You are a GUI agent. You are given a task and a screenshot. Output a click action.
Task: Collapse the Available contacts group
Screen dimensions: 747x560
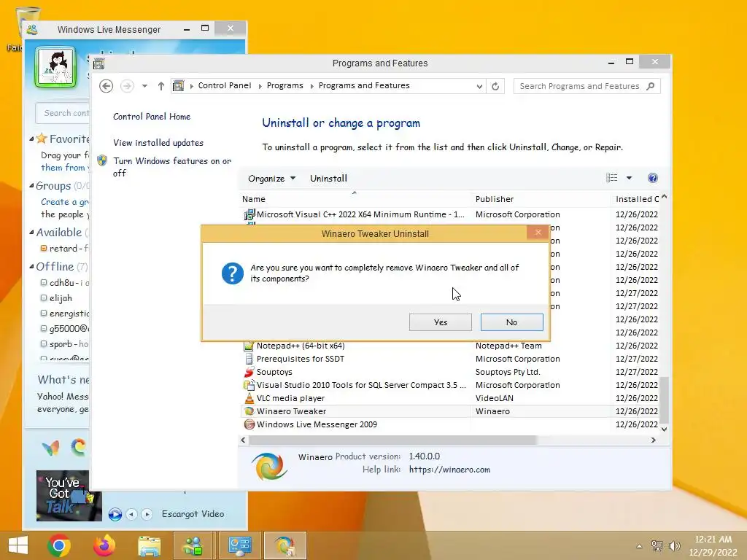point(31,233)
